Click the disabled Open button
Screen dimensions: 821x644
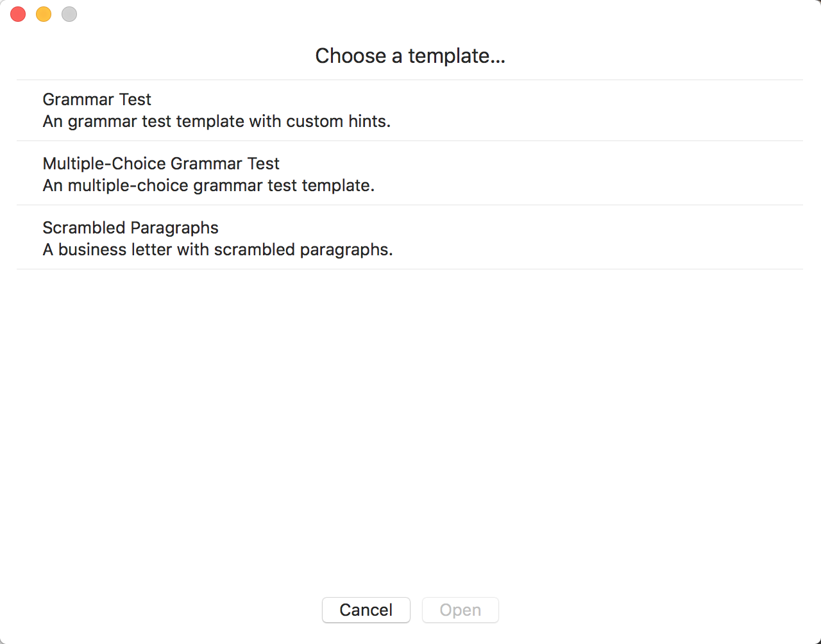point(460,610)
